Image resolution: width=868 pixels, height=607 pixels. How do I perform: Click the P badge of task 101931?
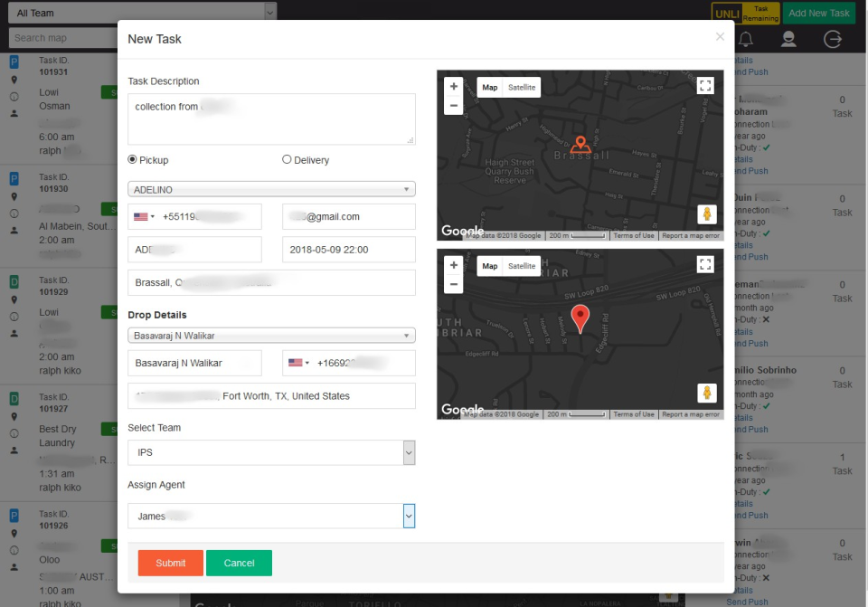(14, 62)
